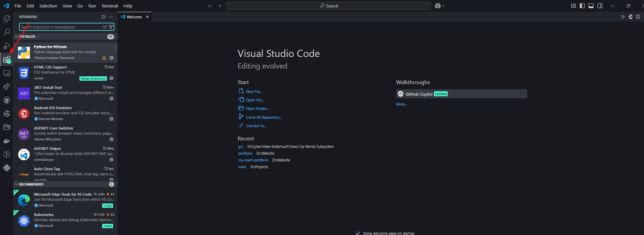The height and width of the screenshot is (235, 644).
Task: Open manage gear for .NET Install Tool
Action: point(111,99)
